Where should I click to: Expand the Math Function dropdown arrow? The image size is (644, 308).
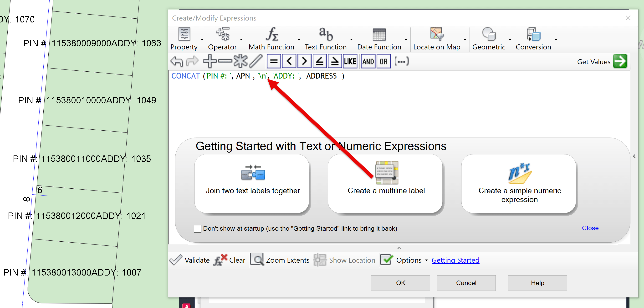coord(299,40)
